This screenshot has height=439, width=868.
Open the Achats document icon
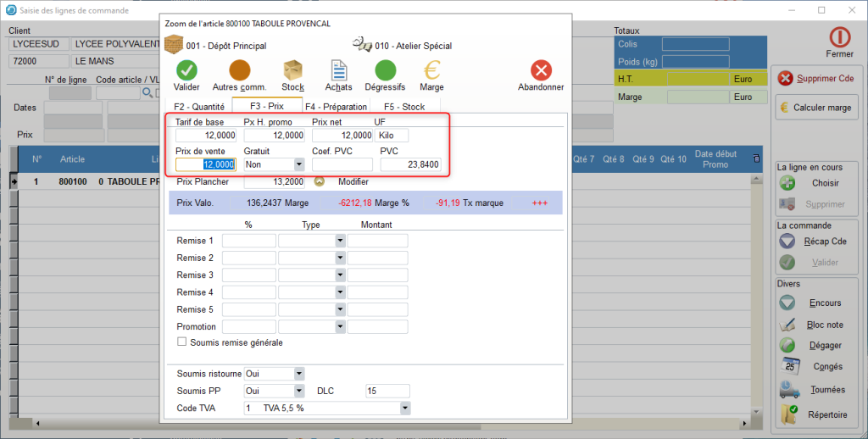pyautogui.click(x=339, y=69)
